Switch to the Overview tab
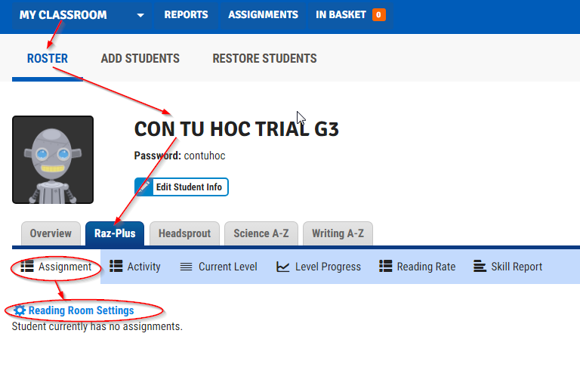 point(51,233)
